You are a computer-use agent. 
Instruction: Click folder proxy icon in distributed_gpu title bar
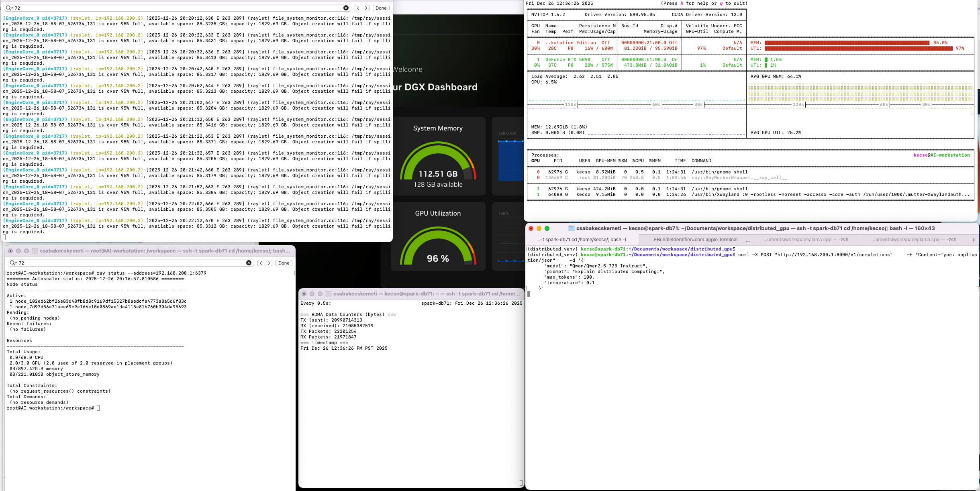click(x=571, y=228)
